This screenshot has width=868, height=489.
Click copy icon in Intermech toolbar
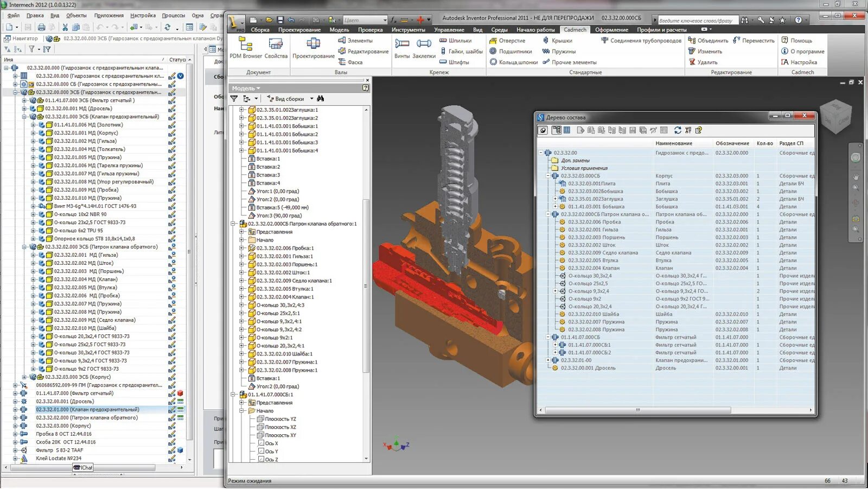click(x=76, y=27)
